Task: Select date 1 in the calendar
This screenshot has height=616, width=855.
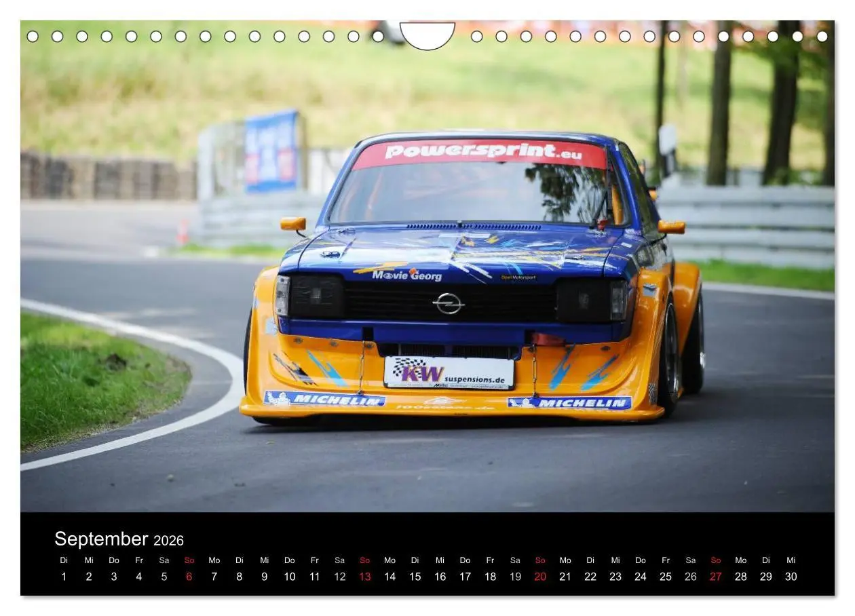Action: tap(64, 577)
